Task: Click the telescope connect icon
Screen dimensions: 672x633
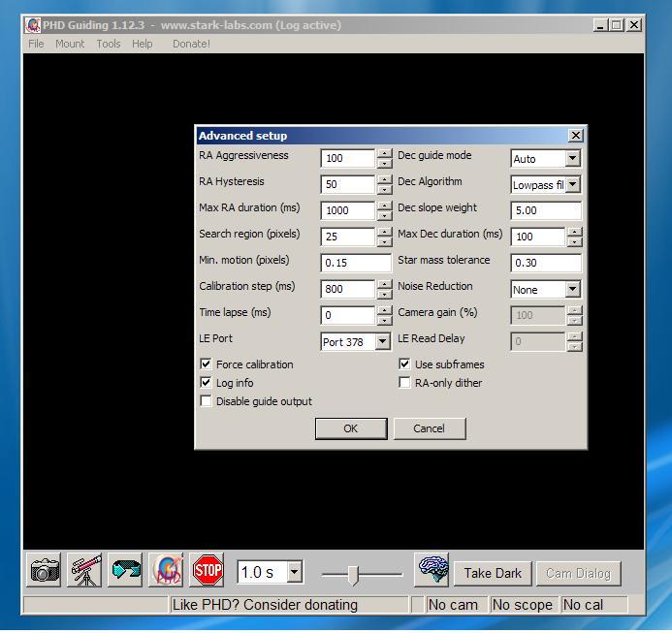Action: click(84, 570)
